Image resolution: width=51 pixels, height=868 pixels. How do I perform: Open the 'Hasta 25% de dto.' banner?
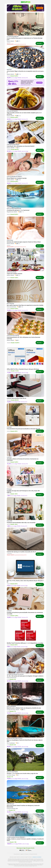pos(25,83)
